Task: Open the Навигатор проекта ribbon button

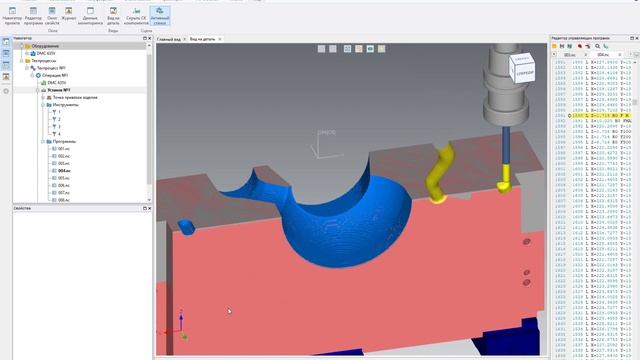Action: [12, 16]
